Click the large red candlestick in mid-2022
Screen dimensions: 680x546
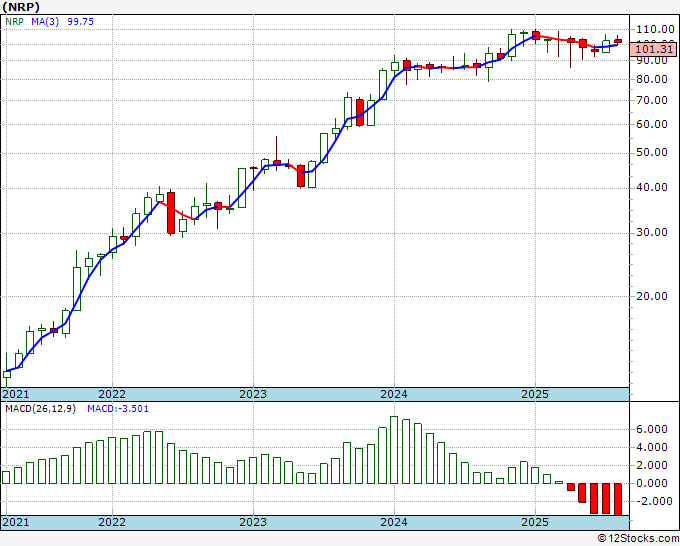coord(171,213)
